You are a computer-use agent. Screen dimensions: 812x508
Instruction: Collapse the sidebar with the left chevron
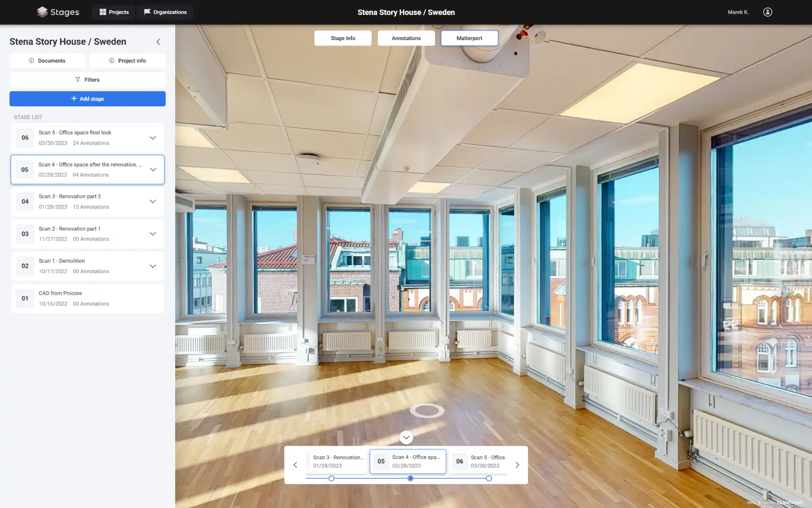[158, 42]
